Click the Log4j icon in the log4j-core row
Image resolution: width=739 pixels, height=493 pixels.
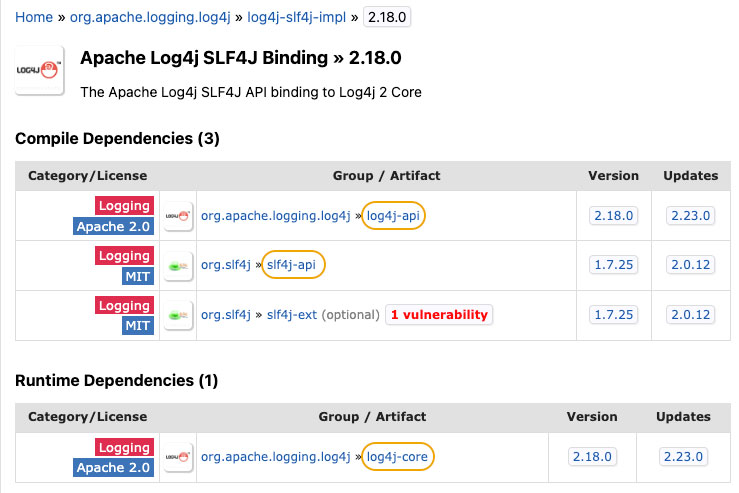pyautogui.click(x=178, y=457)
